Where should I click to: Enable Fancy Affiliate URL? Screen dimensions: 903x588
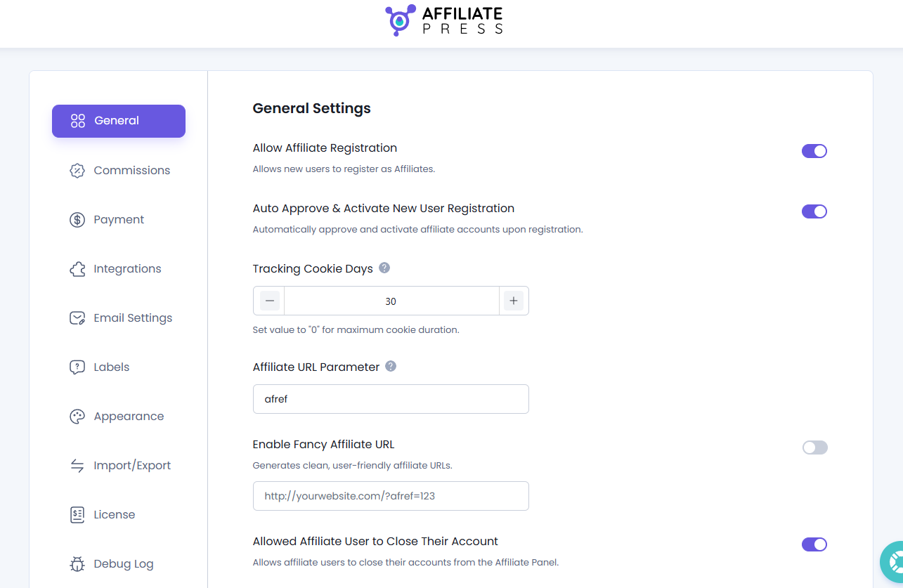pos(814,447)
